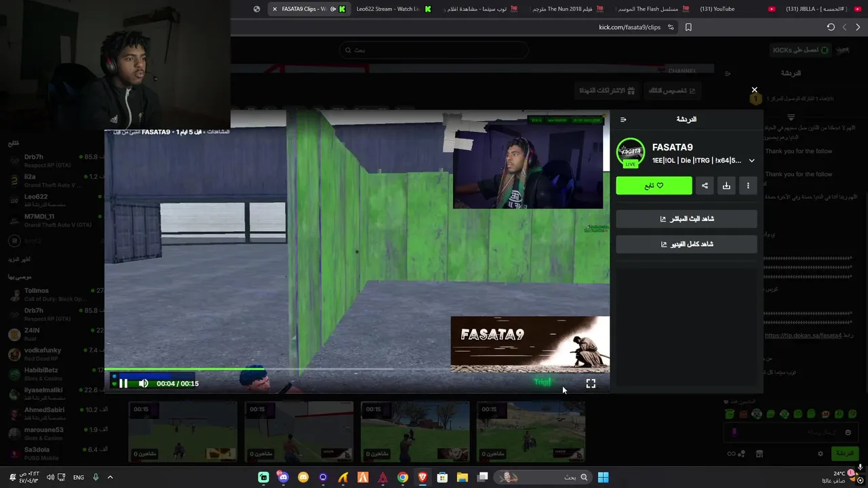The width and height of the screenshot is (868, 488).
Task: Open Google Chrome from taskbar
Action: point(403,477)
